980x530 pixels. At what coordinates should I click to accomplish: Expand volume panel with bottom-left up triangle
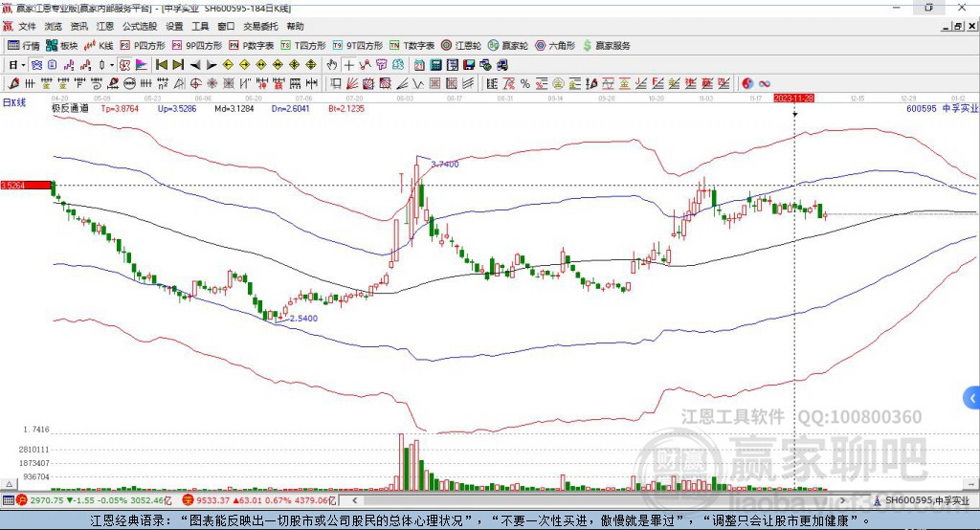tap(10, 484)
